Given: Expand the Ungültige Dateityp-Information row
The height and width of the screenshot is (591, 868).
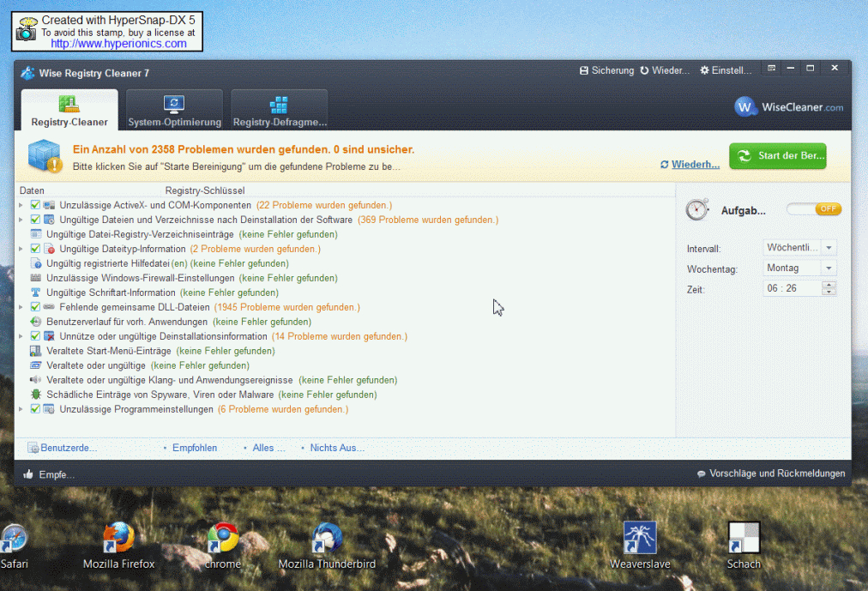Looking at the screenshot, I should 21,249.
